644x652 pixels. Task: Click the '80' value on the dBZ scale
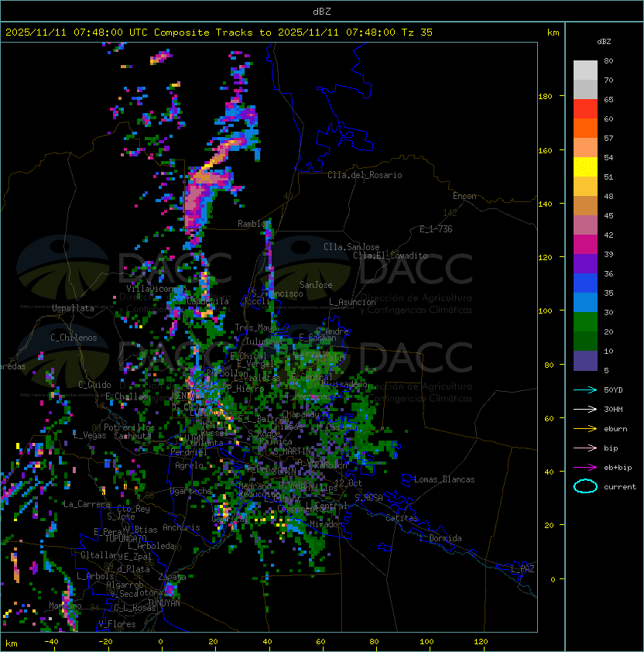[608, 60]
